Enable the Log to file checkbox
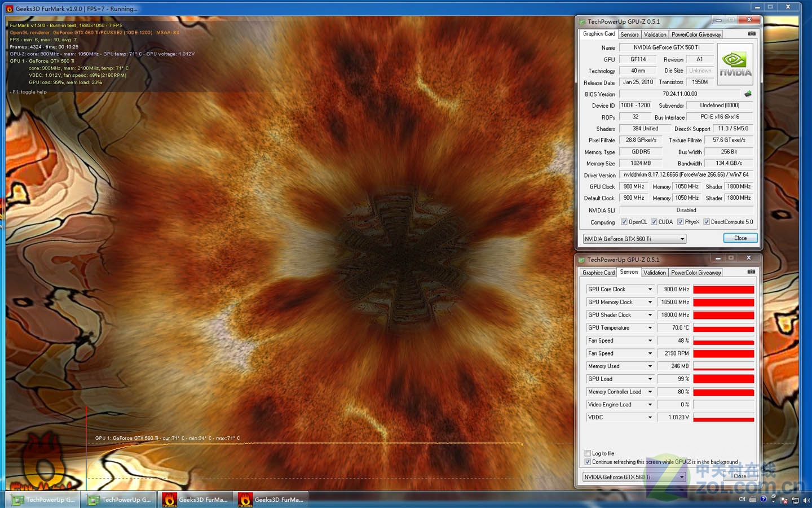 [588, 453]
